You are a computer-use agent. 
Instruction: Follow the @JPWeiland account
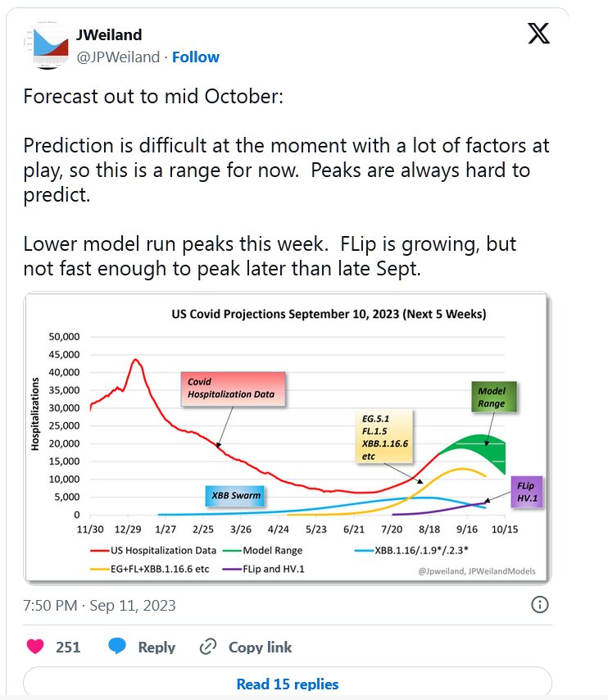[196, 57]
